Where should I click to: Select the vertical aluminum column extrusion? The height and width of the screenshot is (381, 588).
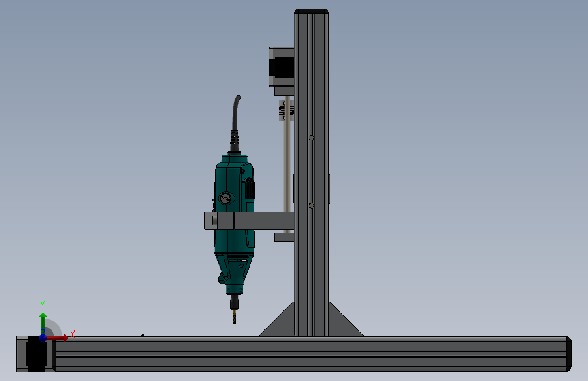(311, 174)
